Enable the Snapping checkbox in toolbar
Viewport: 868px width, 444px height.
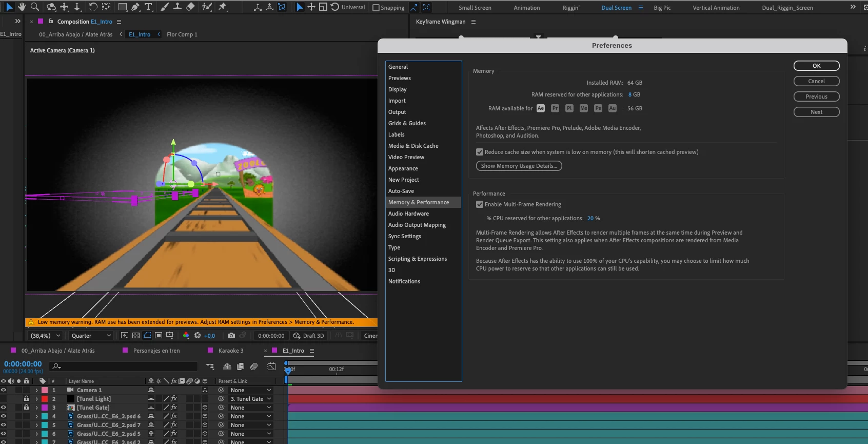coord(376,8)
